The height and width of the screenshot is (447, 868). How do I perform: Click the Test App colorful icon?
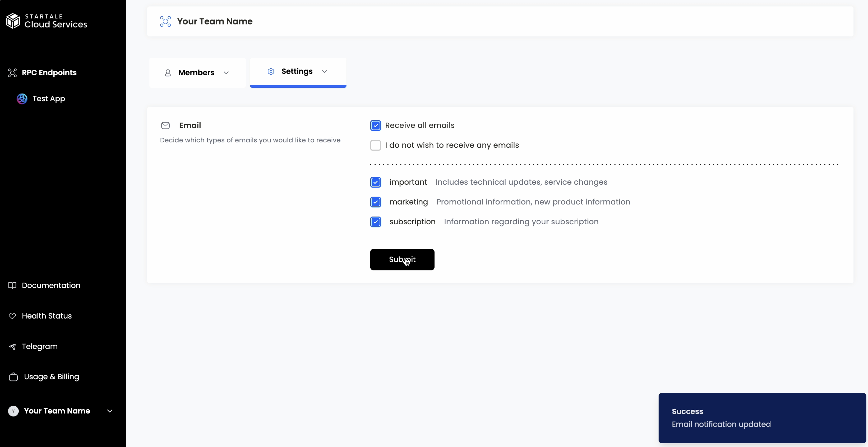tap(22, 99)
